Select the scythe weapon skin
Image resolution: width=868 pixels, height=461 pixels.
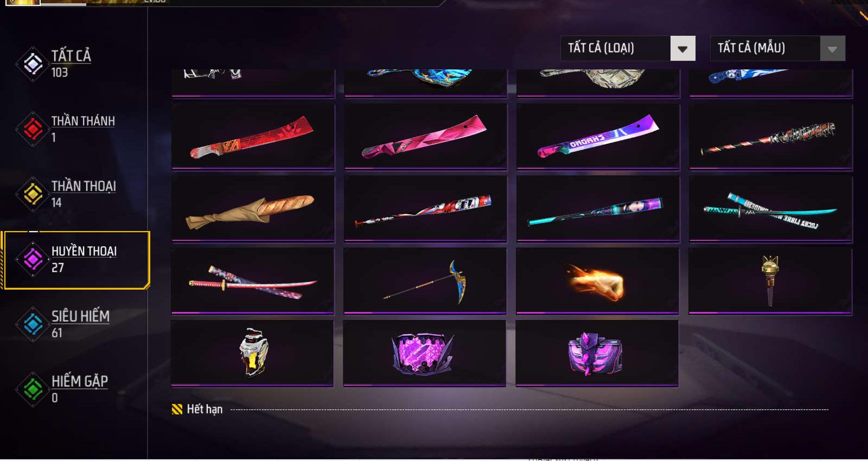point(425,281)
